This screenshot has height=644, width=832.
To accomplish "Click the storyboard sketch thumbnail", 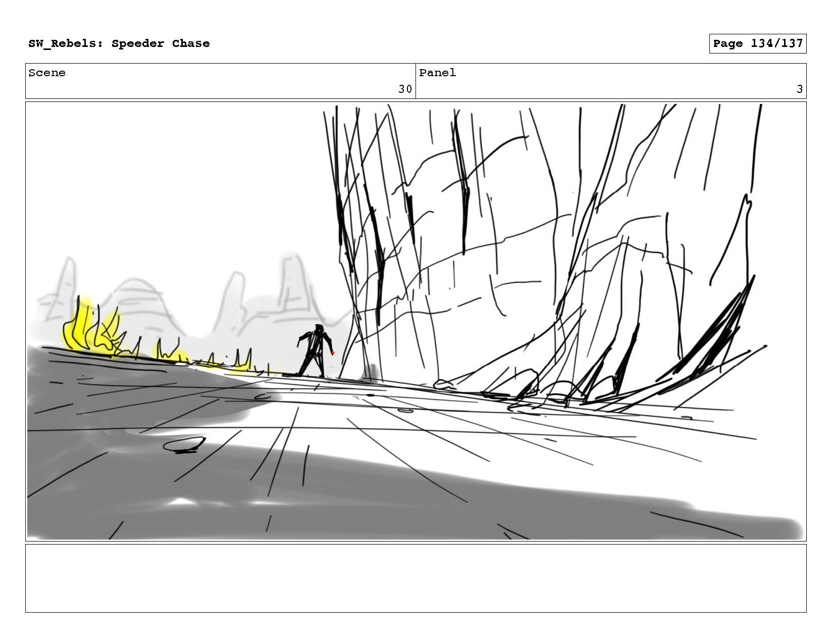I will click(416, 321).
